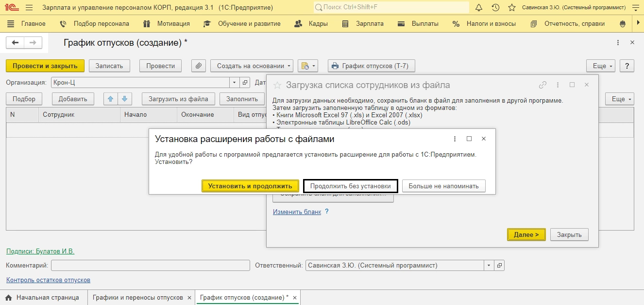Image resolution: width=644 pixels, height=305 pixels.
Task: Click the get link icon in the dialog
Action: click(x=543, y=85)
